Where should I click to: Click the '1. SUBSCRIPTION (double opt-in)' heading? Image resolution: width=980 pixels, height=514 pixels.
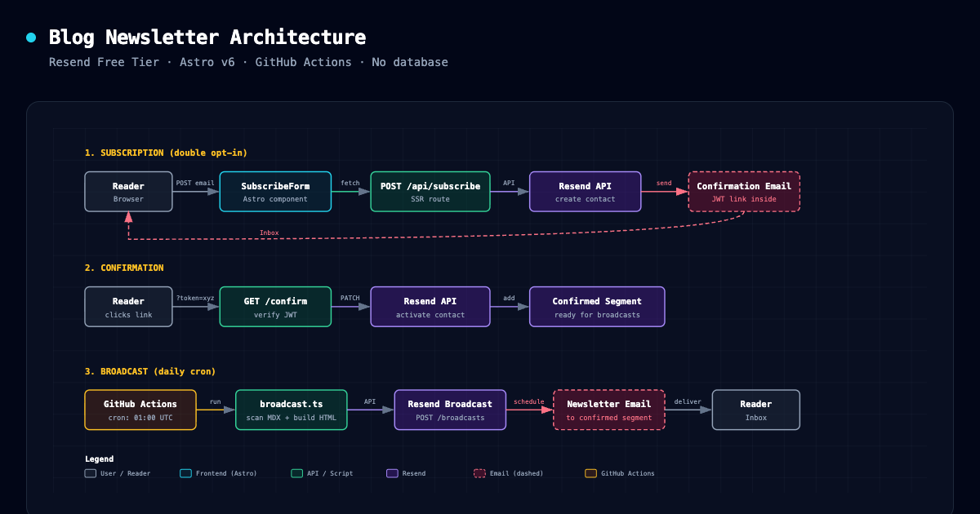(x=166, y=153)
